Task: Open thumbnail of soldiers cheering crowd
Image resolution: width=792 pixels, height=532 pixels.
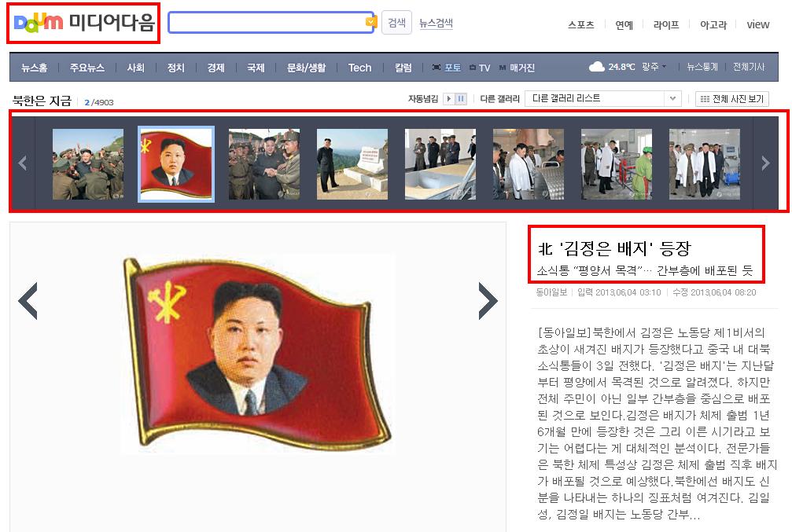Action: click(x=88, y=164)
